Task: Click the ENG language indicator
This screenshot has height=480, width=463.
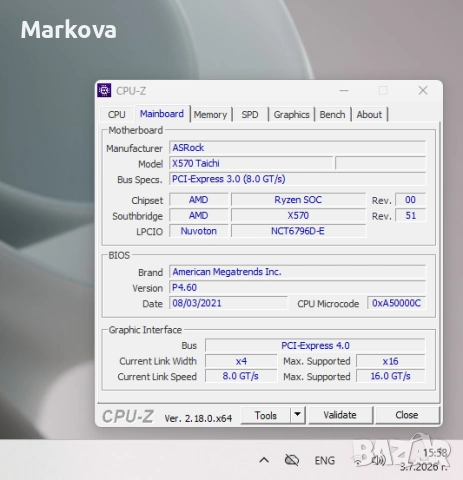Action: [x=325, y=460]
